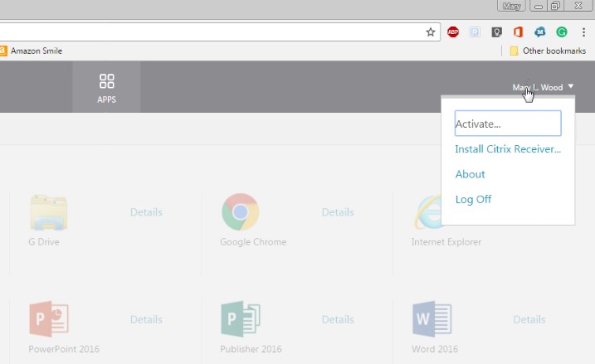Bookmark this page with star icon

pos(431,32)
